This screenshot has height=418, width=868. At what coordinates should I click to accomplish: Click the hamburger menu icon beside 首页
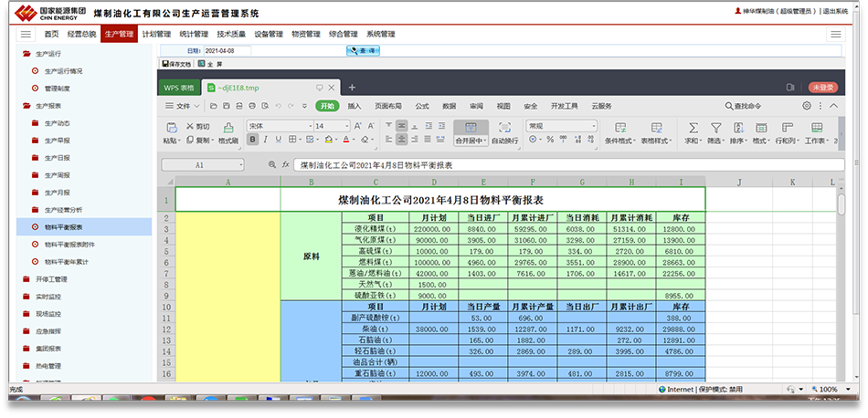26,34
